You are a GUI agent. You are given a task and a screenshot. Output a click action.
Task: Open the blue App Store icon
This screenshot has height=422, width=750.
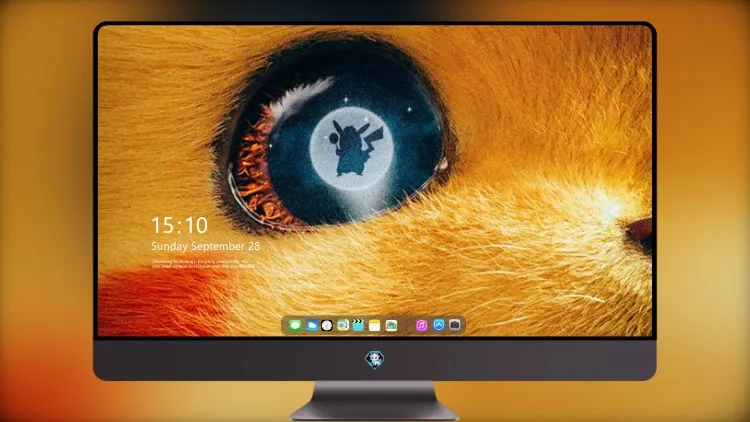tap(439, 325)
